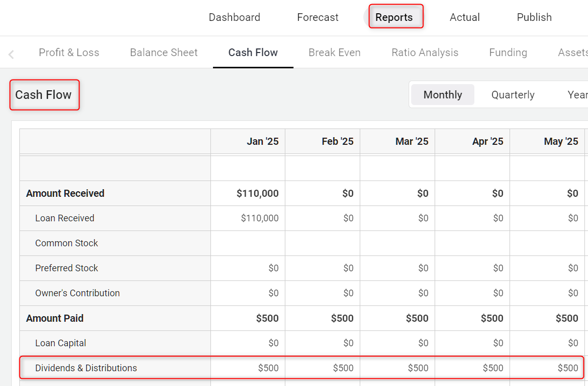Open the Actual section
The image size is (588, 386).
pyautogui.click(x=465, y=17)
